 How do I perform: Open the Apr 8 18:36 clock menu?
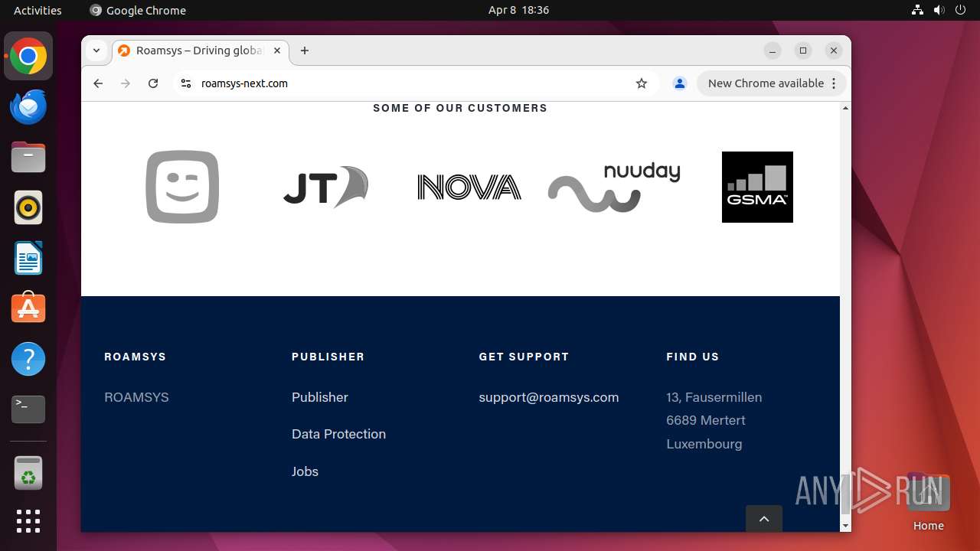tap(518, 10)
